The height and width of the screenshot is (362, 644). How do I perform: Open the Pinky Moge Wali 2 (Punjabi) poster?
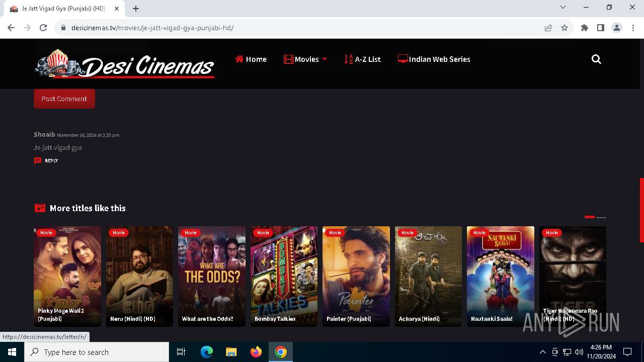click(x=67, y=277)
